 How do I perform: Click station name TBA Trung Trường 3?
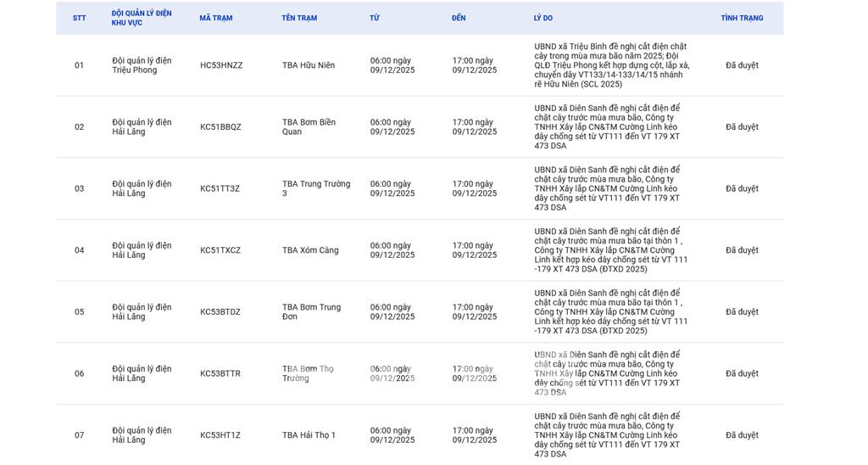pos(315,188)
